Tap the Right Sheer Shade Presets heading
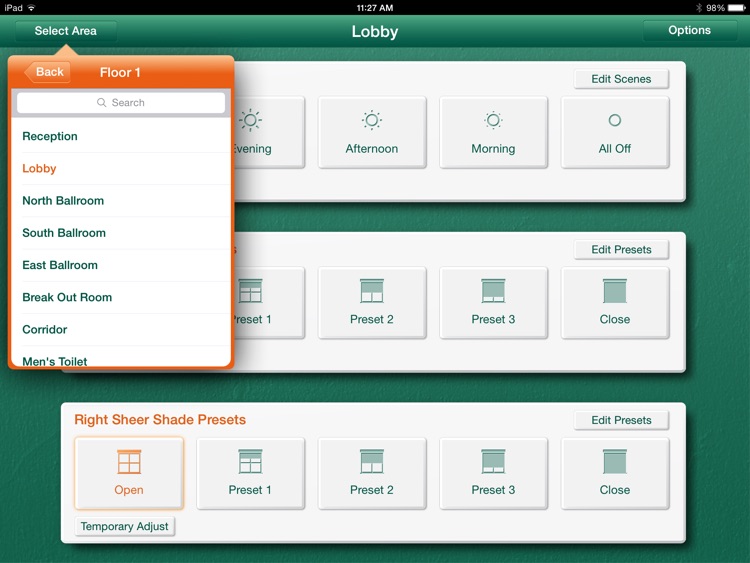 (x=160, y=419)
